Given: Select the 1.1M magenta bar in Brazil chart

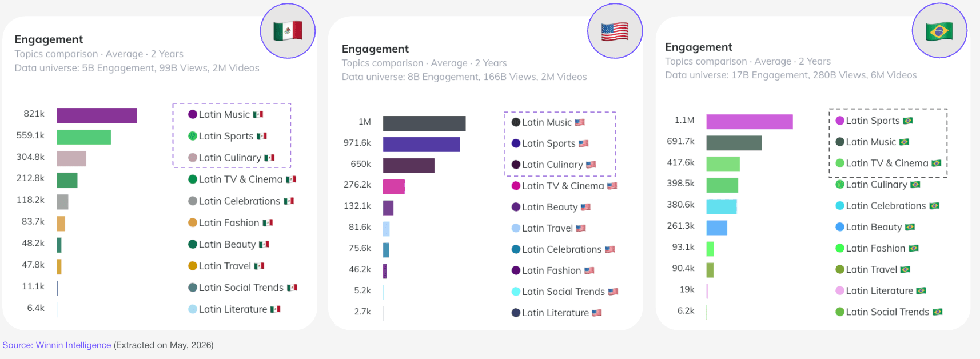Looking at the screenshot, I should coord(750,122).
